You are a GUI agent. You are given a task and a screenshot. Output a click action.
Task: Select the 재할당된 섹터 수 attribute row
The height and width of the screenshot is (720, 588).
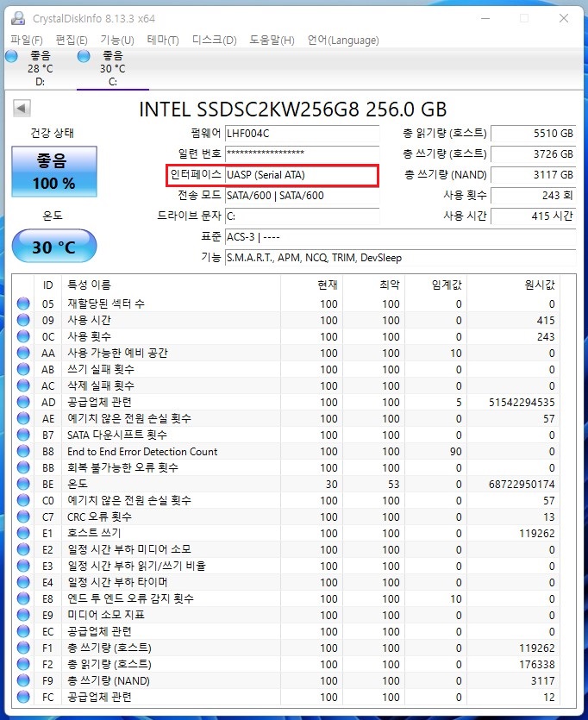click(287, 304)
